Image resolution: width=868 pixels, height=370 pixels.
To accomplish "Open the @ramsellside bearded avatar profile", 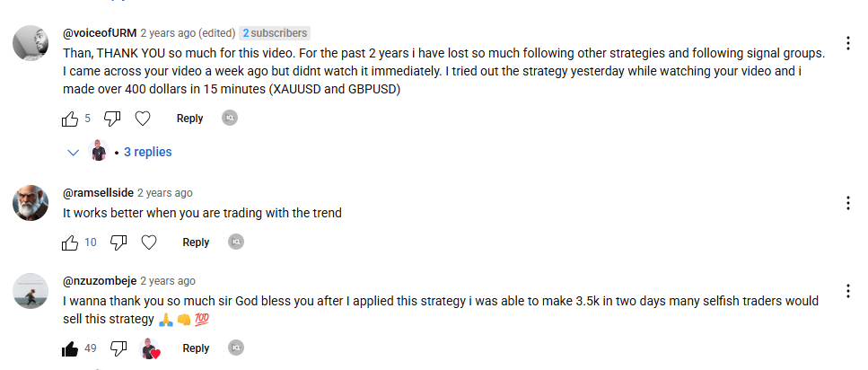I will 31,203.
